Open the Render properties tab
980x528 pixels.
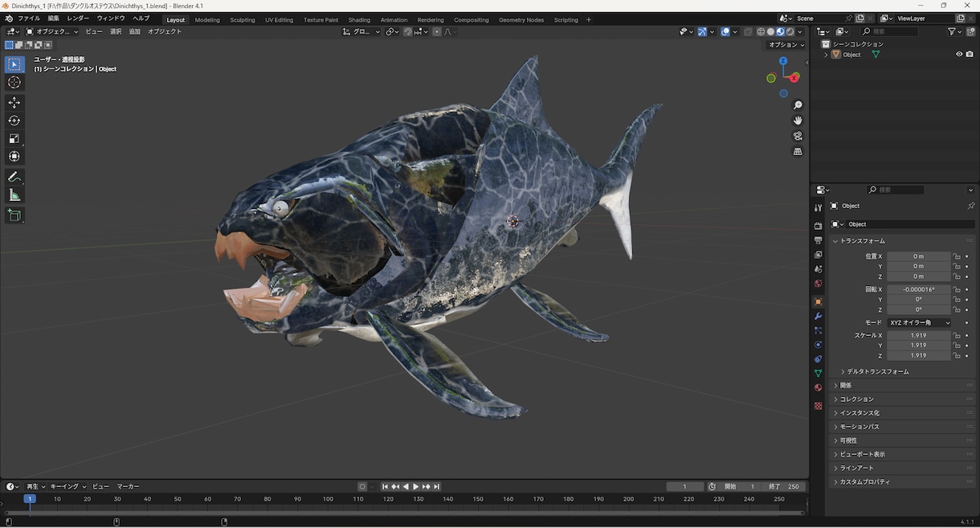(819, 227)
